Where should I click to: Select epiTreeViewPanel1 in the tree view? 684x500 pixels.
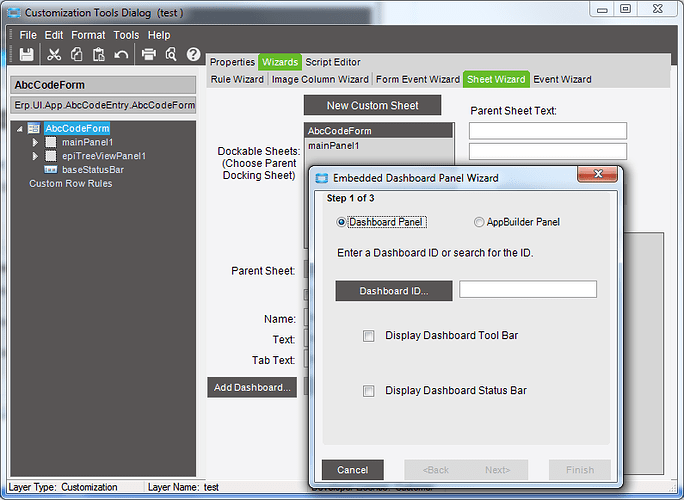point(104,156)
